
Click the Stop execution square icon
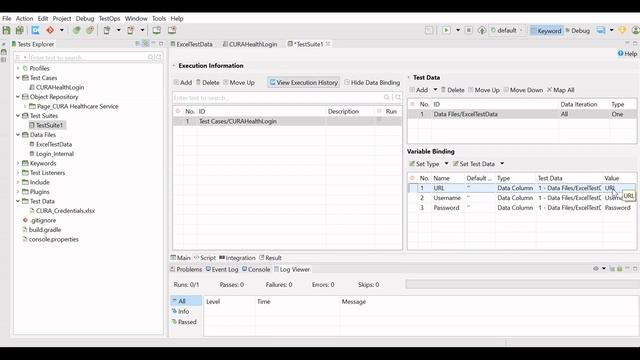coord(469,30)
